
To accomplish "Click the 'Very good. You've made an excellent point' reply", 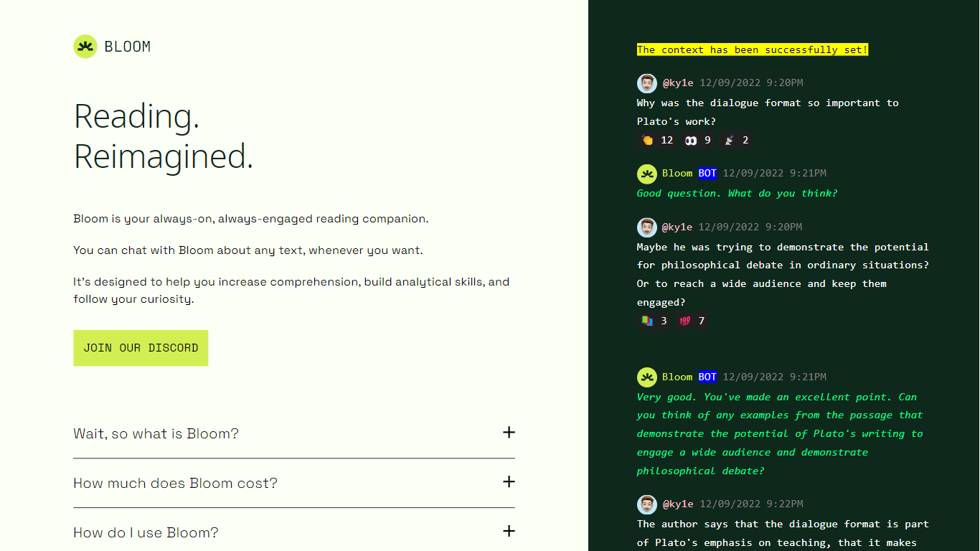I will coord(780,433).
